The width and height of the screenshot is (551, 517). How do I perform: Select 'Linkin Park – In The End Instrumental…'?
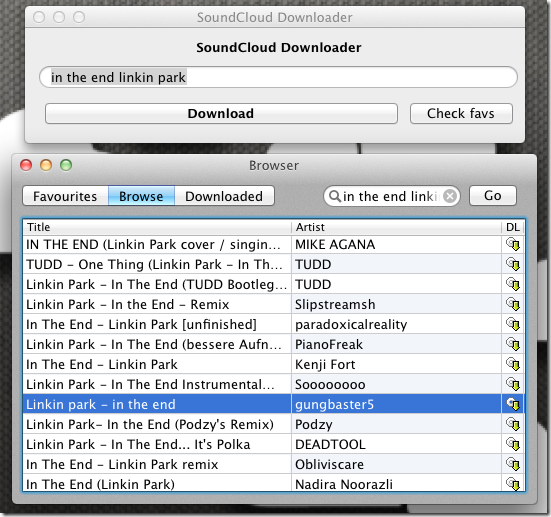coord(150,384)
